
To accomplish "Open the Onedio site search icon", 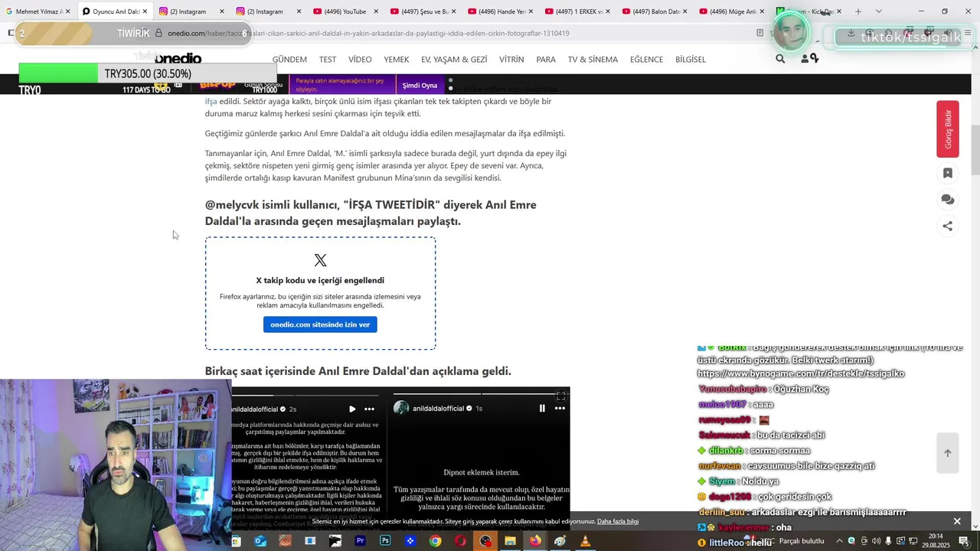I will click(x=780, y=59).
